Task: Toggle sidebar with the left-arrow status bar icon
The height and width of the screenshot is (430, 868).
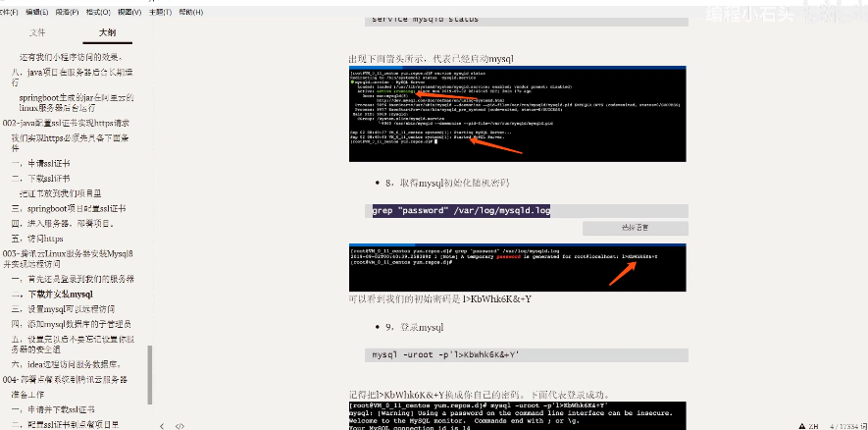Action: (x=162, y=426)
